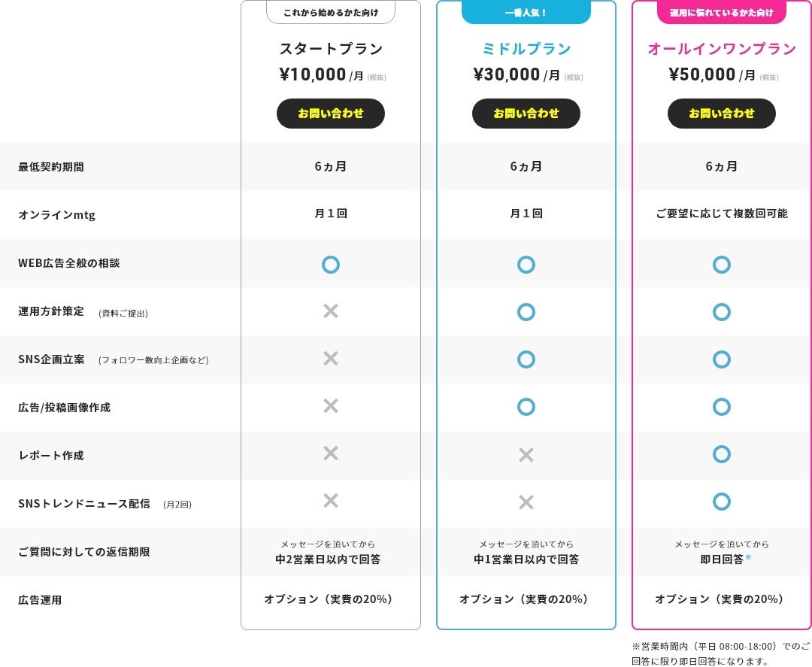Click the 最低契約期間 row label

click(x=51, y=167)
